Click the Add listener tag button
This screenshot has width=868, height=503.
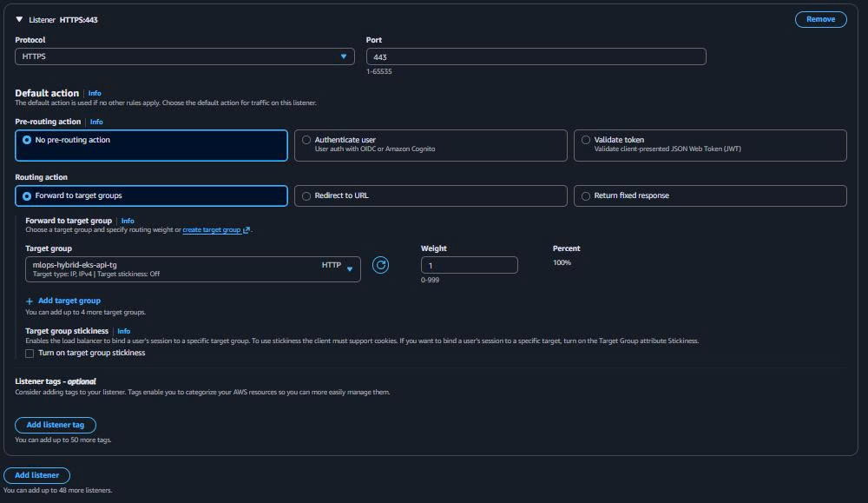tap(55, 425)
